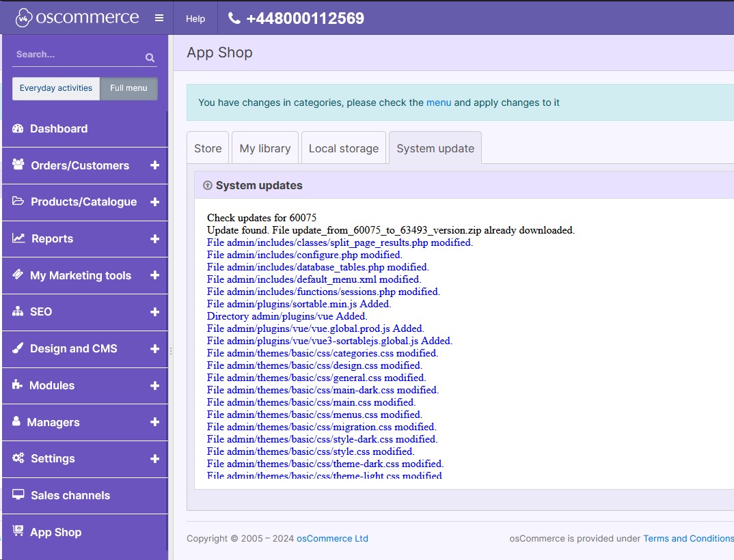Open Sales channels menu item
734x560 pixels.
pyautogui.click(x=85, y=495)
